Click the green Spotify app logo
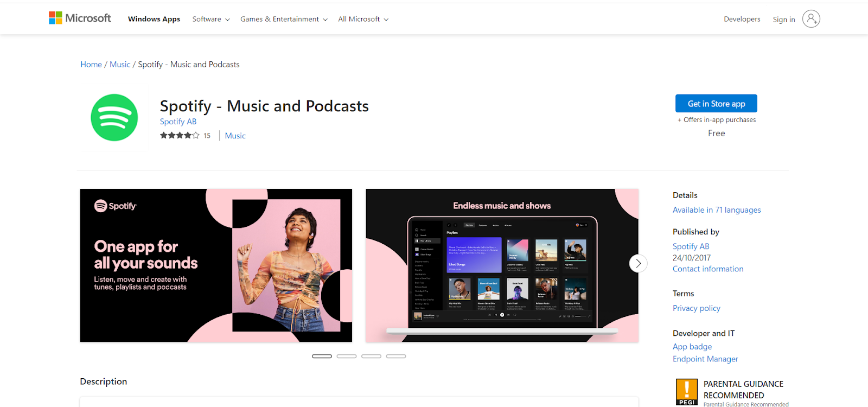The width and height of the screenshot is (868, 407). (114, 118)
